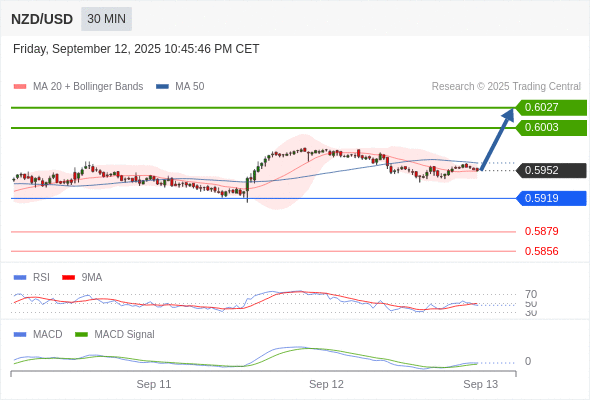Select the blue 0.5919 pivot tag

click(551, 198)
